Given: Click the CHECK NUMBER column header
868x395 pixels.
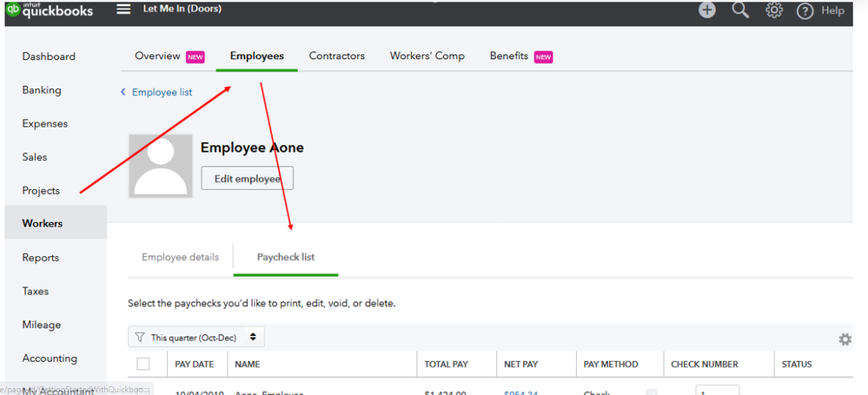Looking at the screenshot, I should [704, 364].
